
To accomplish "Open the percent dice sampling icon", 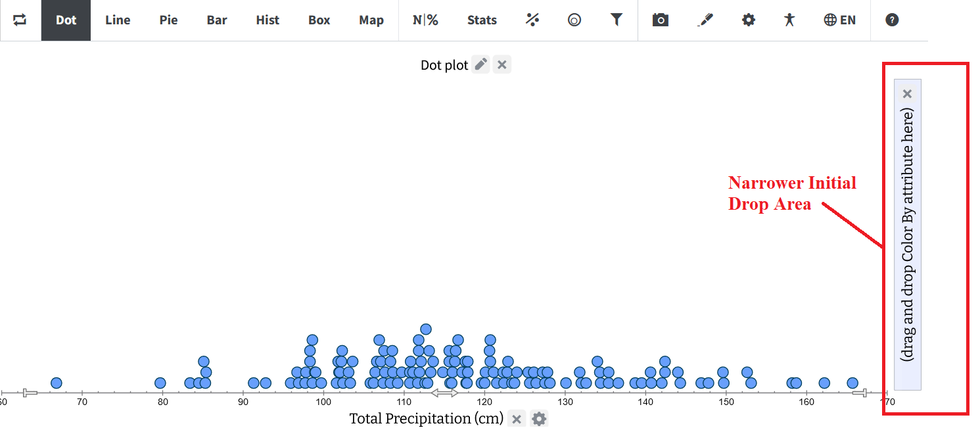I will coord(532,20).
